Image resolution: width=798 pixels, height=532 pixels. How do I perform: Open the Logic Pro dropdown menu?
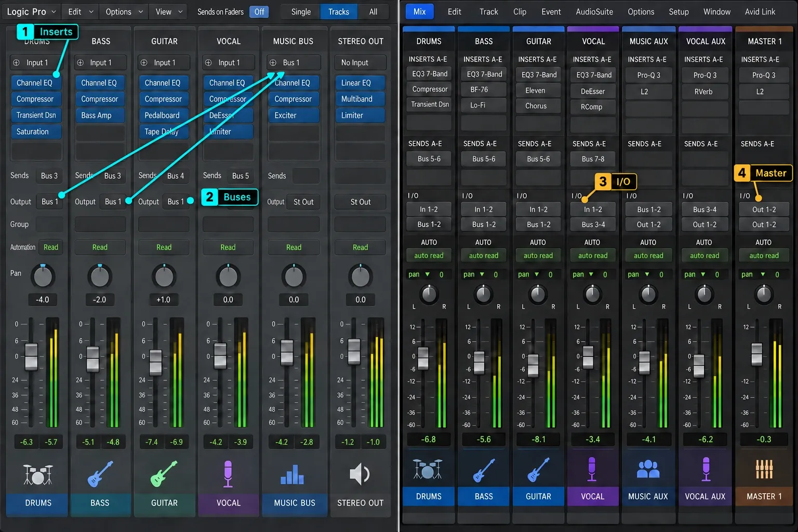31,11
